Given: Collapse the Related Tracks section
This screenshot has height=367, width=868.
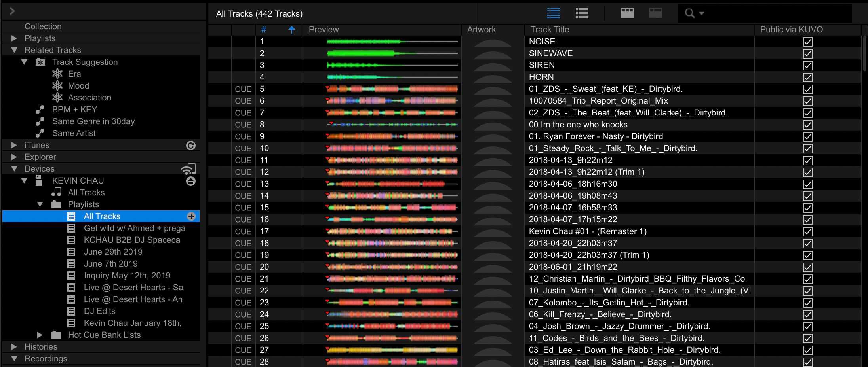Looking at the screenshot, I should pyautogui.click(x=14, y=50).
